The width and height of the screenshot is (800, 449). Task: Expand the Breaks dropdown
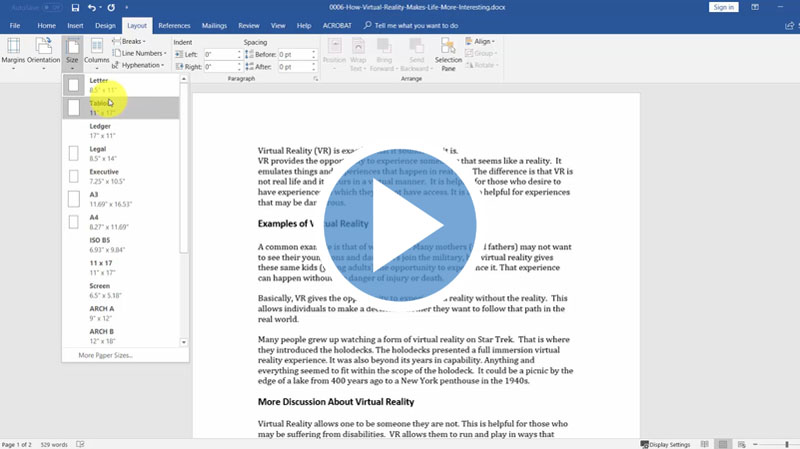[135, 41]
